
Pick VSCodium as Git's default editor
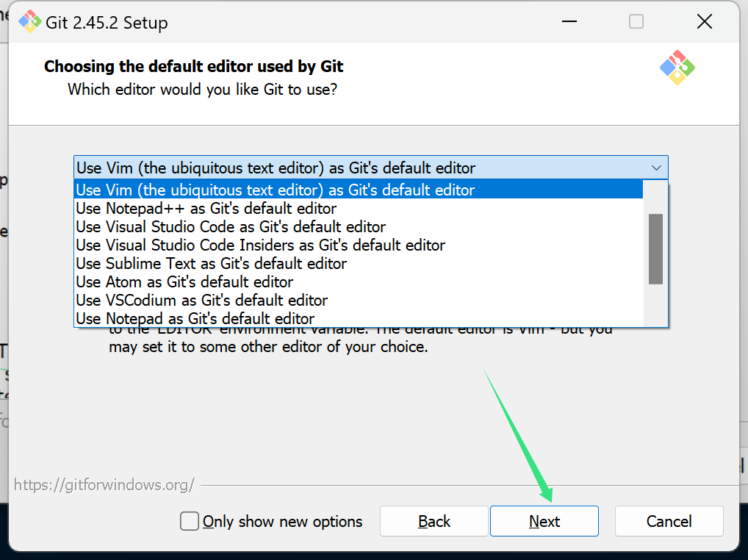click(x=201, y=300)
